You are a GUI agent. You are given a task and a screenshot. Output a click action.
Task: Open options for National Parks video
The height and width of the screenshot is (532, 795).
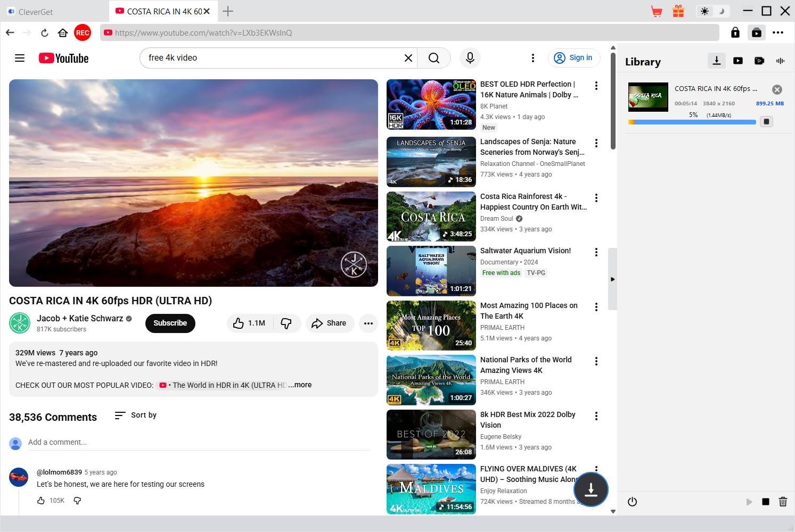(x=596, y=361)
